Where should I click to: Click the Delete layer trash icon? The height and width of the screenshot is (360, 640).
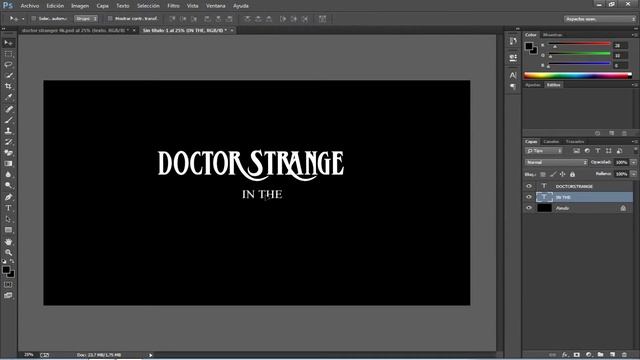(x=624, y=355)
